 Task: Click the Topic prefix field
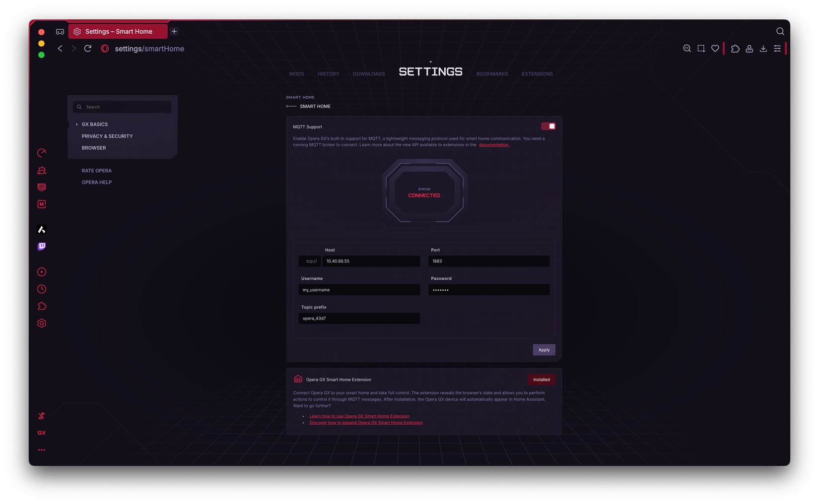click(359, 318)
